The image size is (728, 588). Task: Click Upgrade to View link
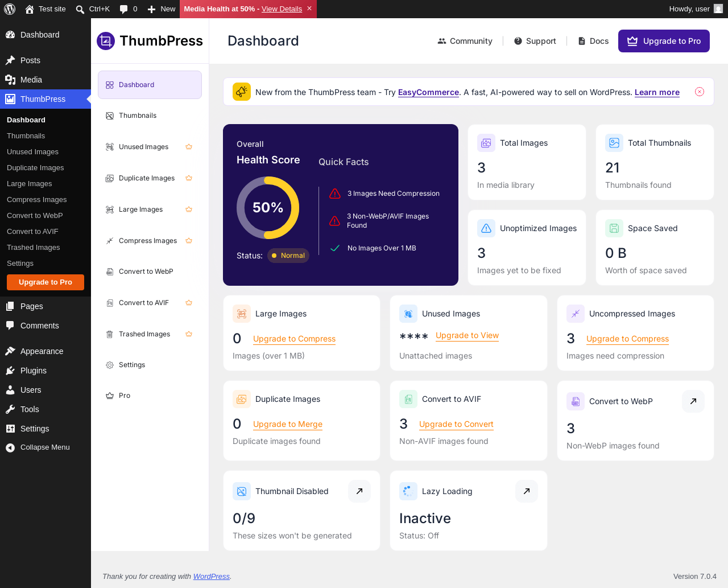(x=467, y=335)
